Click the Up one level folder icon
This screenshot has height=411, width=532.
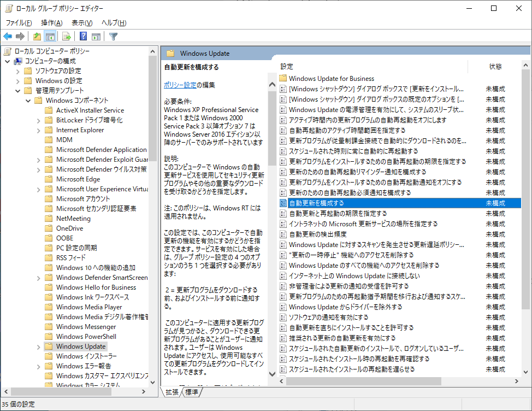37,36
